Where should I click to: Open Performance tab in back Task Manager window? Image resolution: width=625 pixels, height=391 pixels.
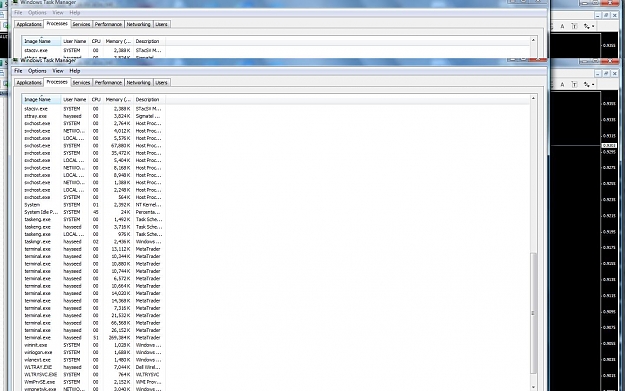[108, 24]
